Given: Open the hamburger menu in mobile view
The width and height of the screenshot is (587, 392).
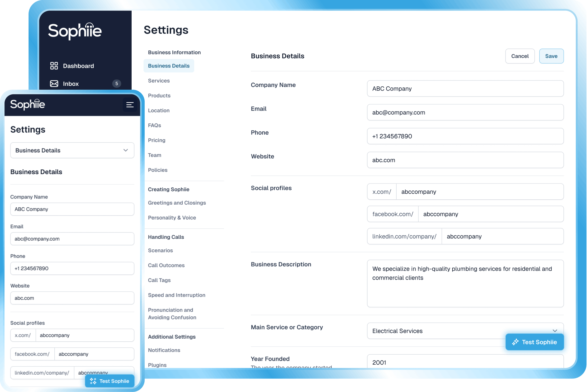Looking at the screenshot, I should click(x=130, y=105).
